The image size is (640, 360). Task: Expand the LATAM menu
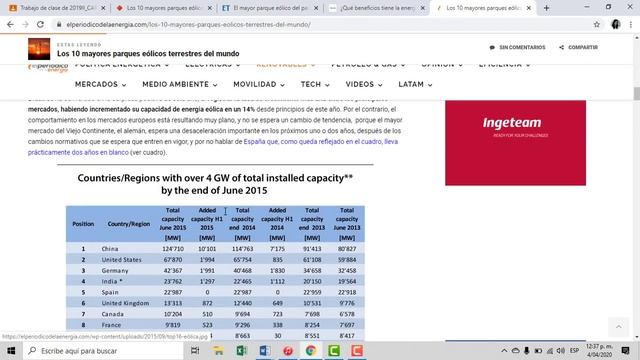(415, 84)
